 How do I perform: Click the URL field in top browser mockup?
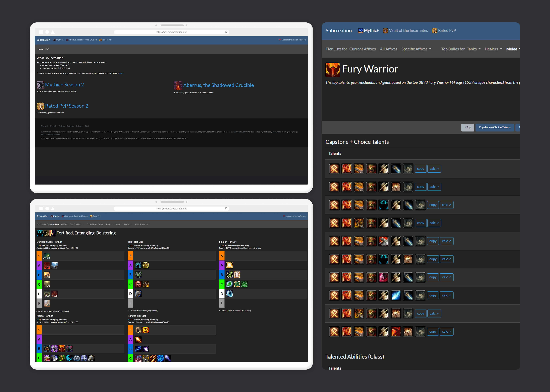(171, 32)
